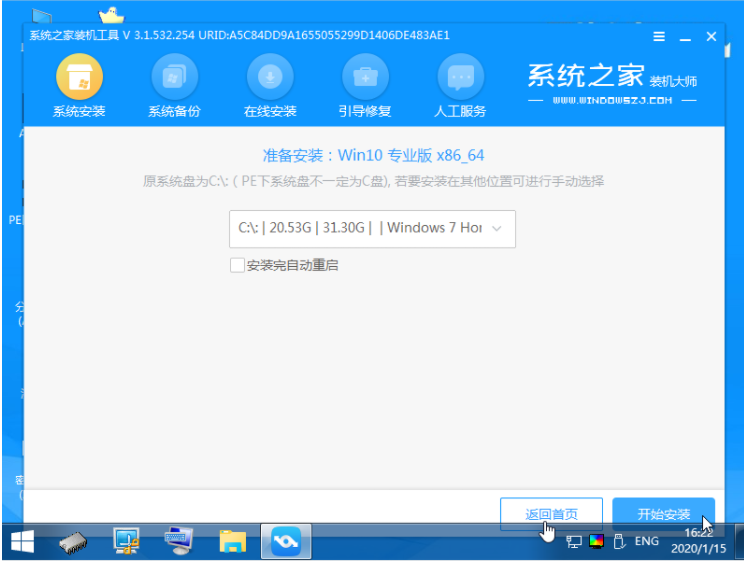Click 返回首页 (Return Home) button
Image resolution: width=744 pixels, height=562 pixels.
pyautogui.click(x=551, y=514)
